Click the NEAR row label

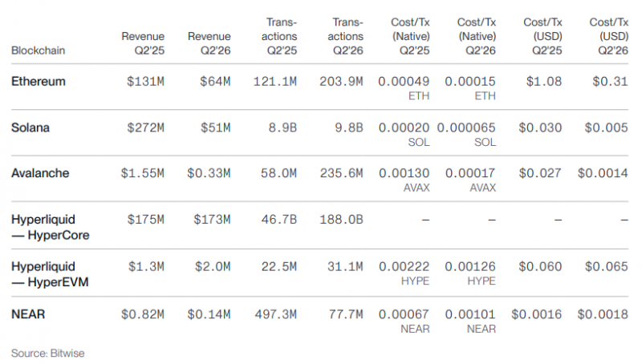click(x=28, y=314)
